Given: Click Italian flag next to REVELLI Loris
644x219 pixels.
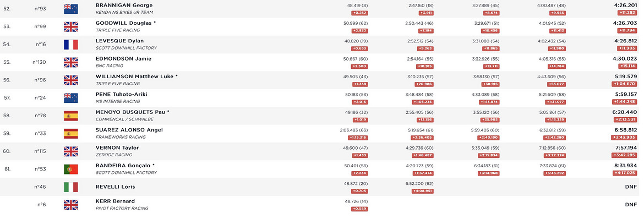Looking at the screenshot, I should (70, 187).
